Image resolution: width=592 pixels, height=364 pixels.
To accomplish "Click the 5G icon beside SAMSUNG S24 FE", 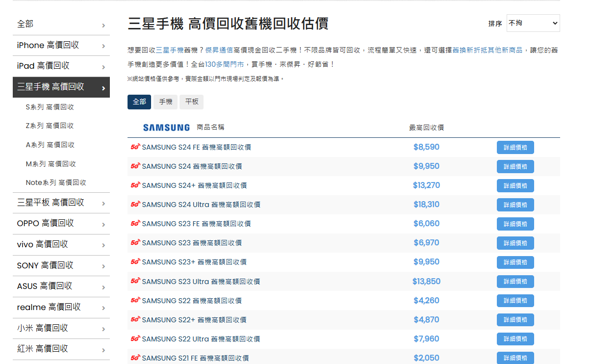I will [135, 147].
